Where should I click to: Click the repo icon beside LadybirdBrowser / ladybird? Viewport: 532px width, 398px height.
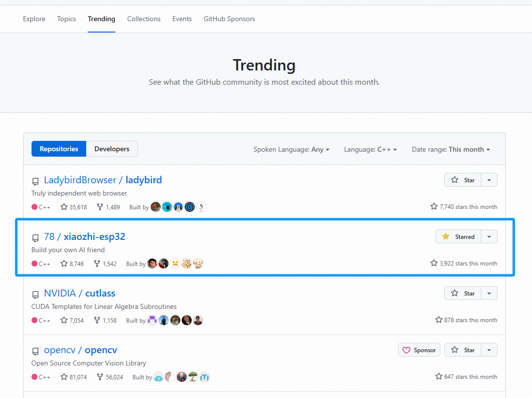[x=35, y=182]
